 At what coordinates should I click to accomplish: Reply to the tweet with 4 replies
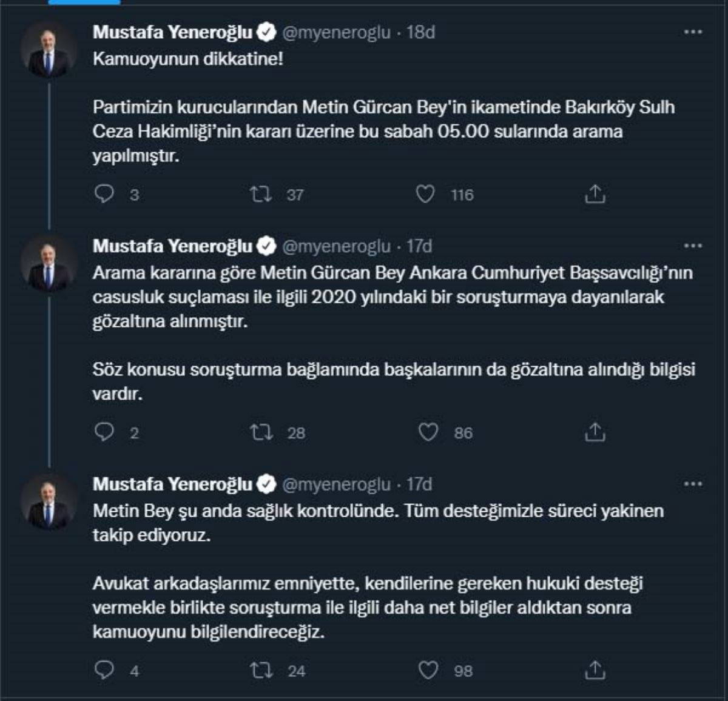[x=105, y=670]
